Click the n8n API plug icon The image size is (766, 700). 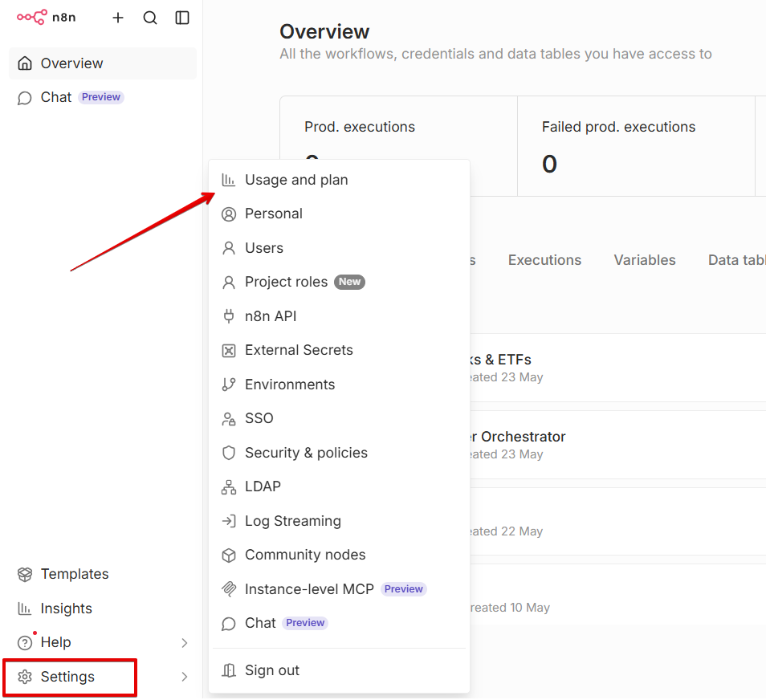[x=229, y=316]
